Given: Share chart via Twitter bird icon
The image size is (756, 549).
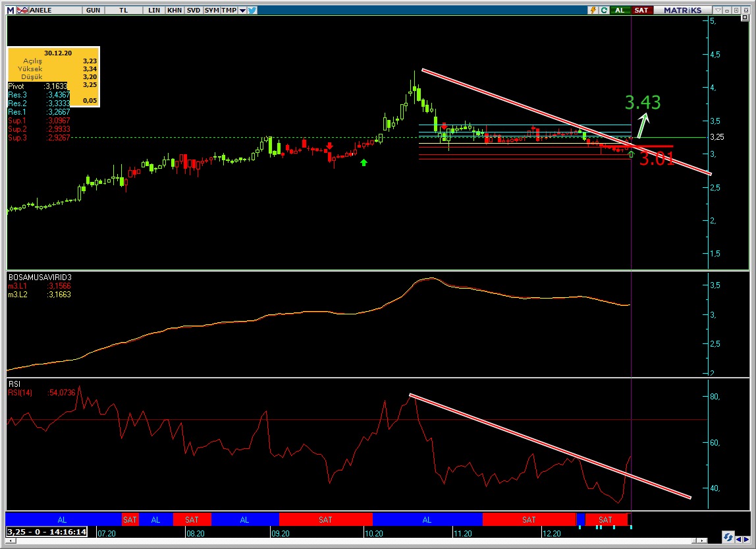Looking at the screenshot, I should (x=252, y=11).
